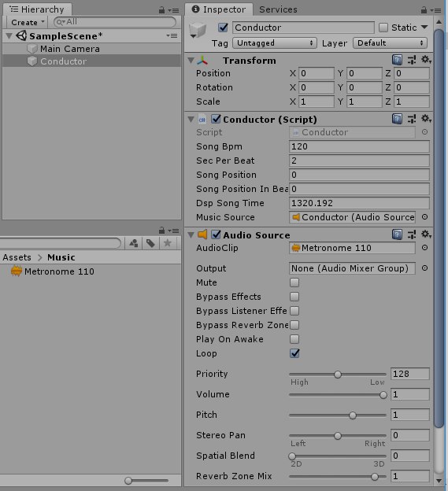
Task: Click the Stereo Pan slider handle
Action: point(338,436)
